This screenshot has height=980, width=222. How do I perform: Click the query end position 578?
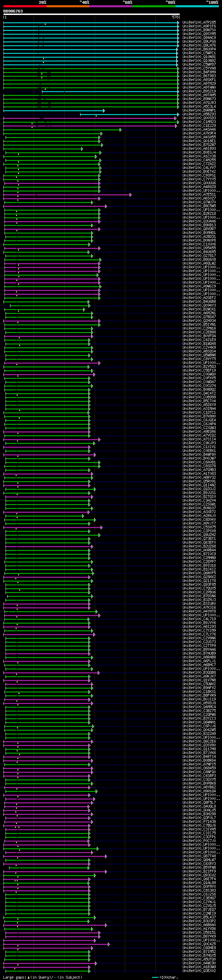coord(175,17)
